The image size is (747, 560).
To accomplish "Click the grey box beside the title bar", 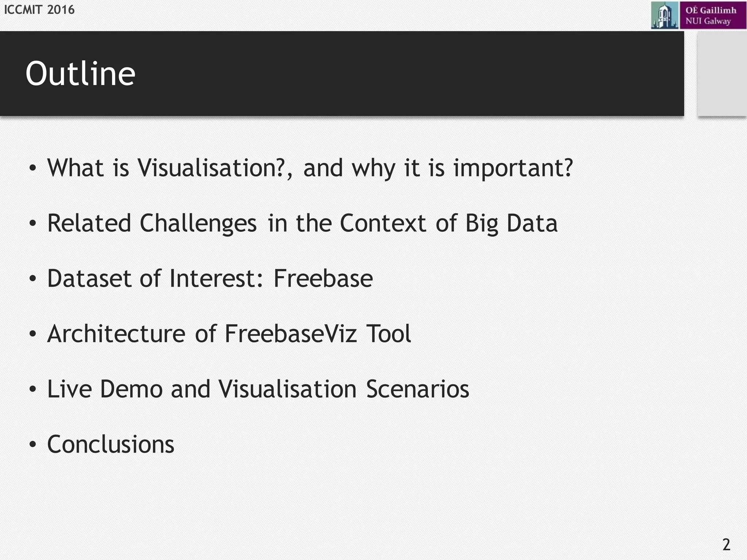I will [x=722, y=74].
